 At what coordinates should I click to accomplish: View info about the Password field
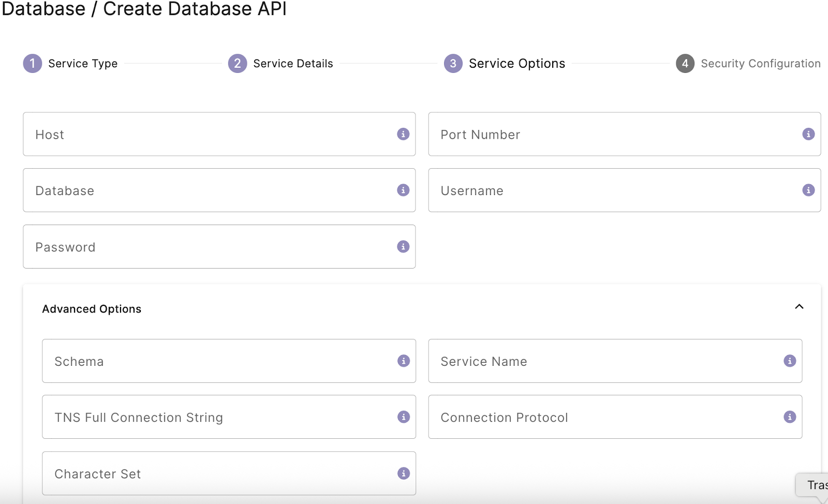pos(403,247)
